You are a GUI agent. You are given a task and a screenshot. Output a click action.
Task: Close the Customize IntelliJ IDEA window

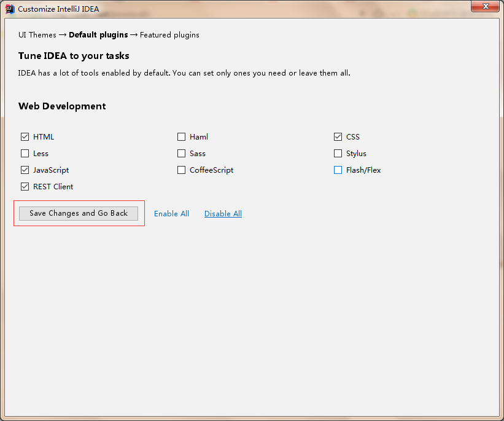[x=486, y=6]
